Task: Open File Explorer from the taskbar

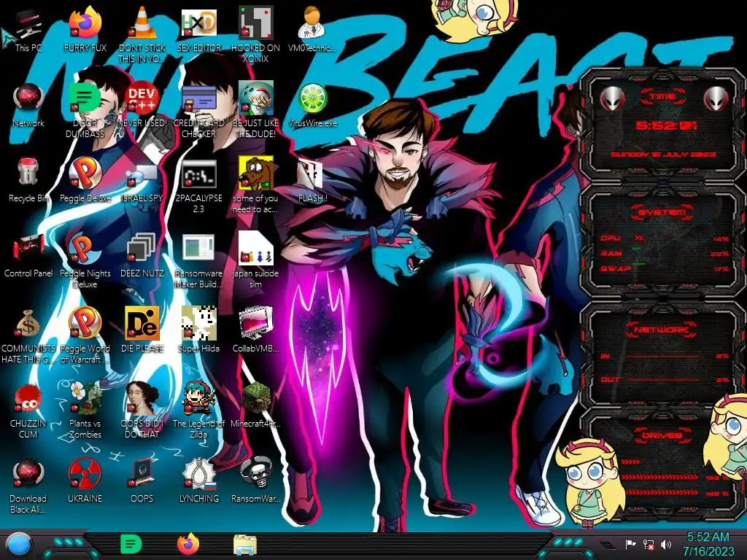Action: click(245, 545)
